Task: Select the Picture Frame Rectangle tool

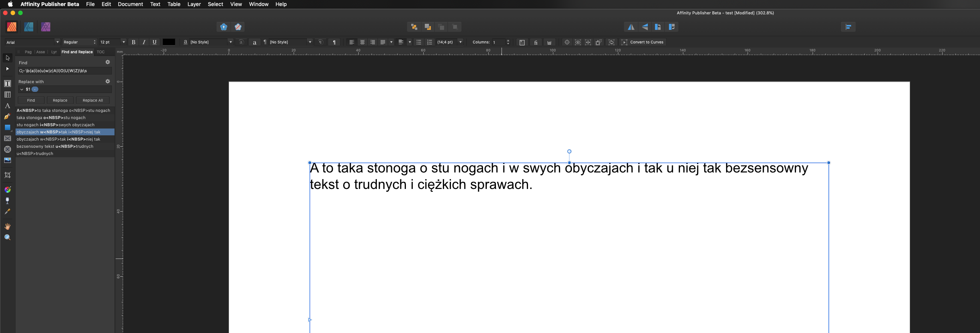Action: 8,138
